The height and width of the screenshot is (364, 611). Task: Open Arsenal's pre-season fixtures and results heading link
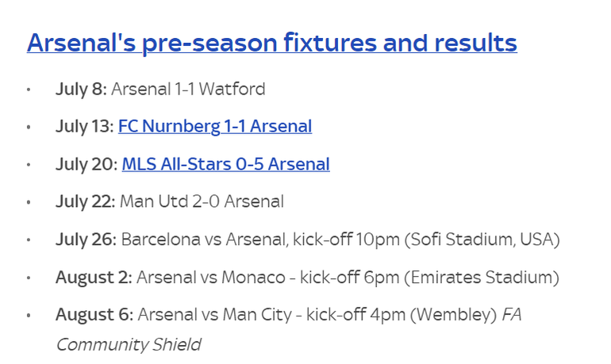click(271, 43)
